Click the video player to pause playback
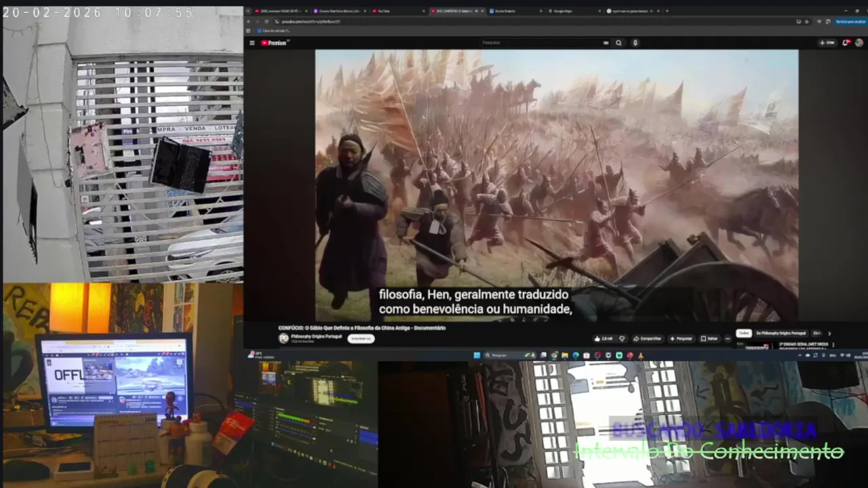The image size is (868, 488). pos(556,185)
